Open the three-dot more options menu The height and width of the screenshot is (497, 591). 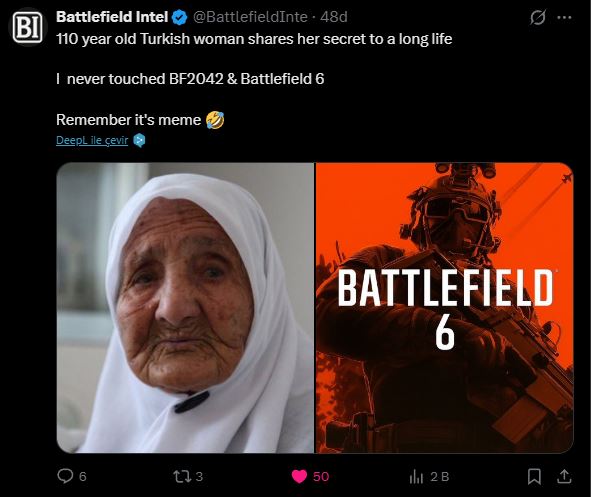(564, 17)
